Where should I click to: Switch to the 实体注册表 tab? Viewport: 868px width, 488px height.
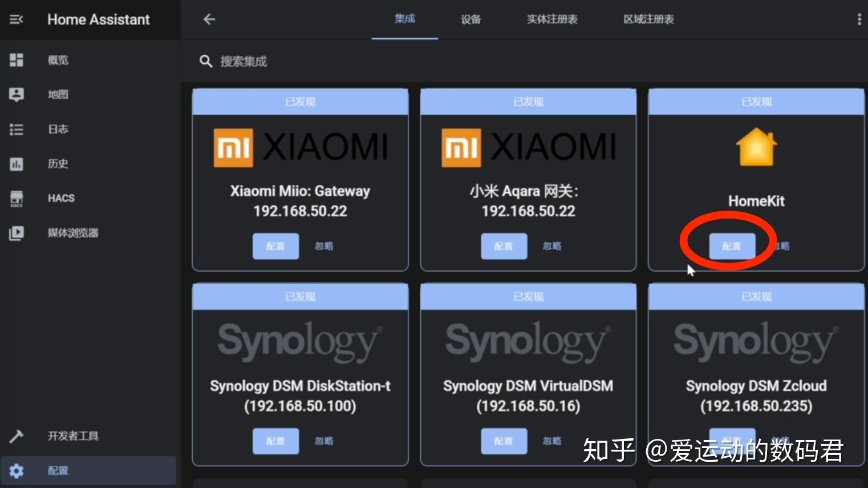[x=552, y=19]
